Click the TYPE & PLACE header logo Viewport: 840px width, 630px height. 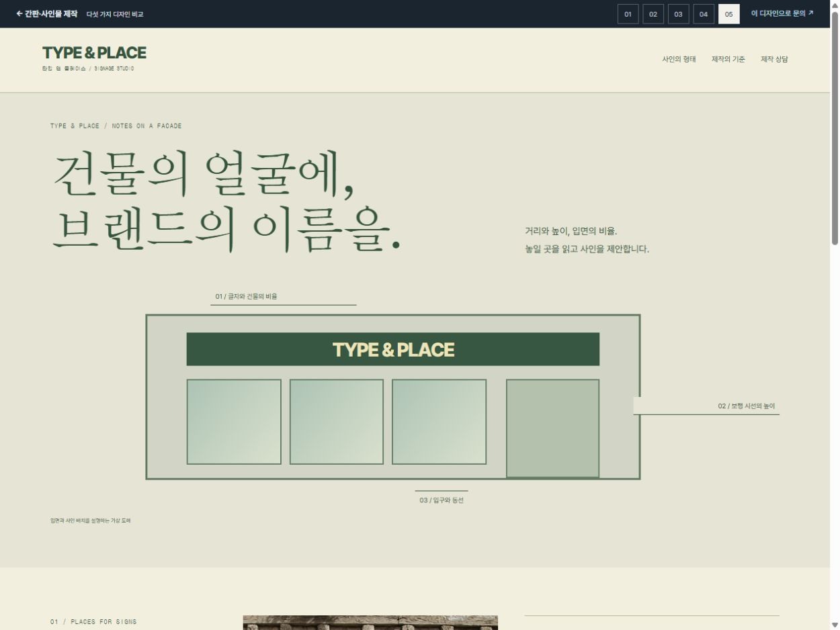94,53
